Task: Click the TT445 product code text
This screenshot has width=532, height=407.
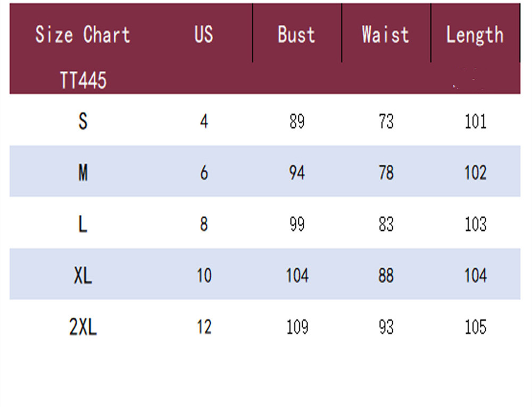Action: coord(83,81)
